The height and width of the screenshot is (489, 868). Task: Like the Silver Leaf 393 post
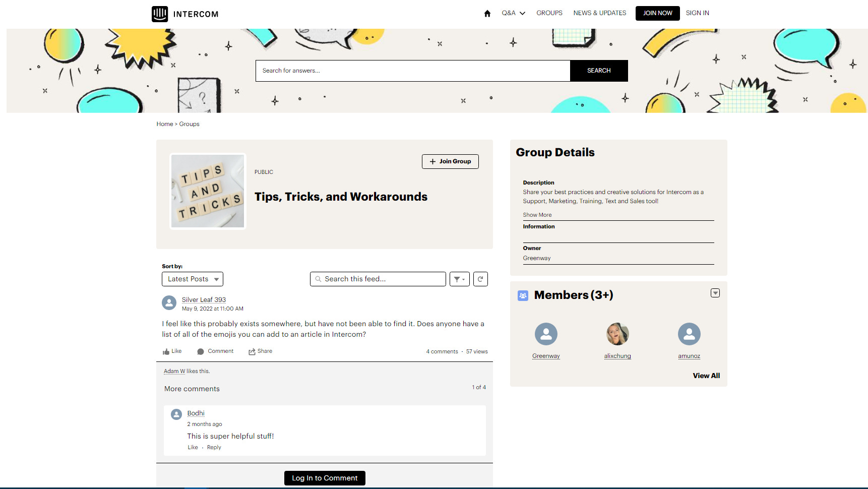coord(172,351)
